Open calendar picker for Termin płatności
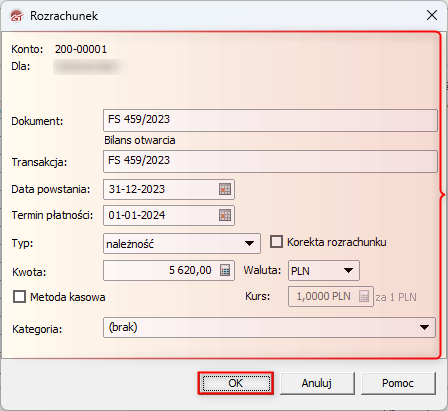This screenshot has width=448, height=411. coord(225,215)
